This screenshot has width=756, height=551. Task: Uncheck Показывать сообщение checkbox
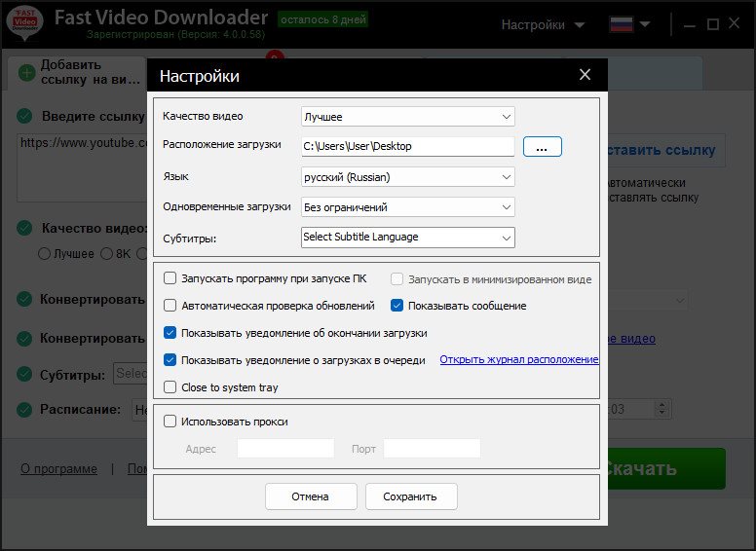[x=397, y=306]
